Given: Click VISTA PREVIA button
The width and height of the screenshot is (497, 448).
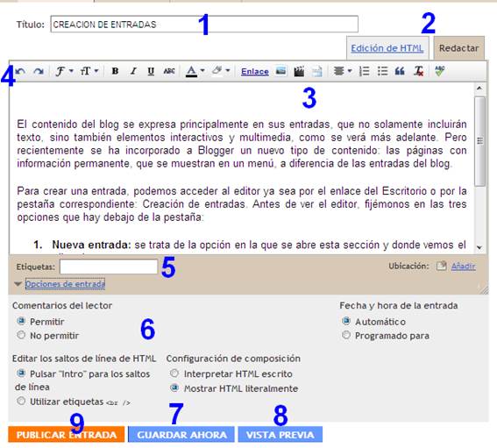Looking at the screenshot, I should (280, 434).
